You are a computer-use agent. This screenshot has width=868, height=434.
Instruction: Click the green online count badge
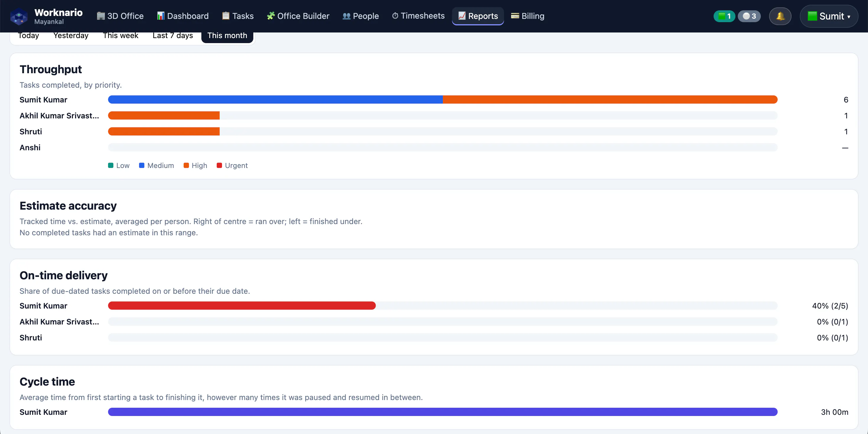[x=724, y=16]
